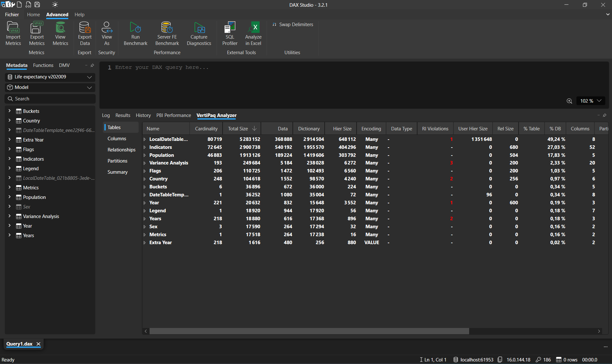Open PBI Performance tab
The image size is (612, 364).
point(173,115)
